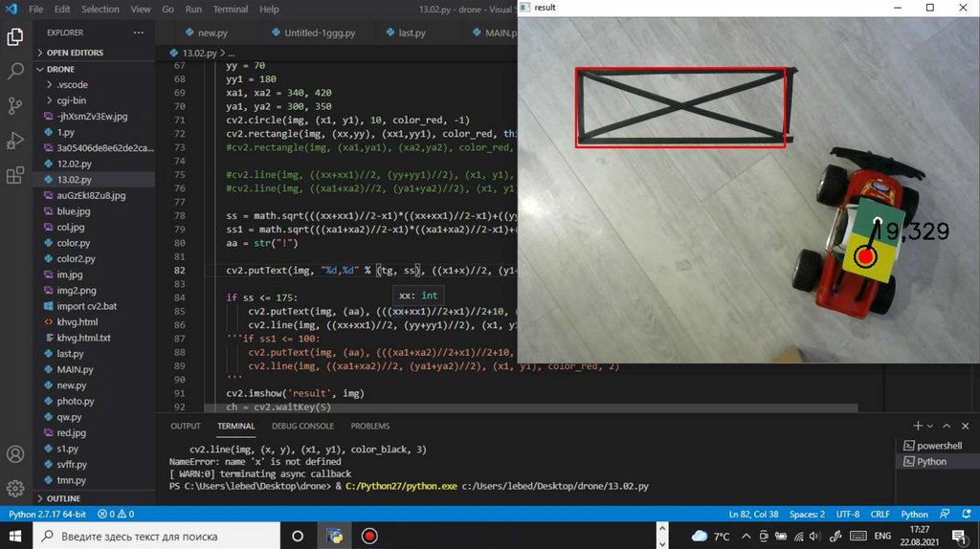The image size is (980, 549).
Task: Expand the .vscode folder
Action: click(71, 85)
